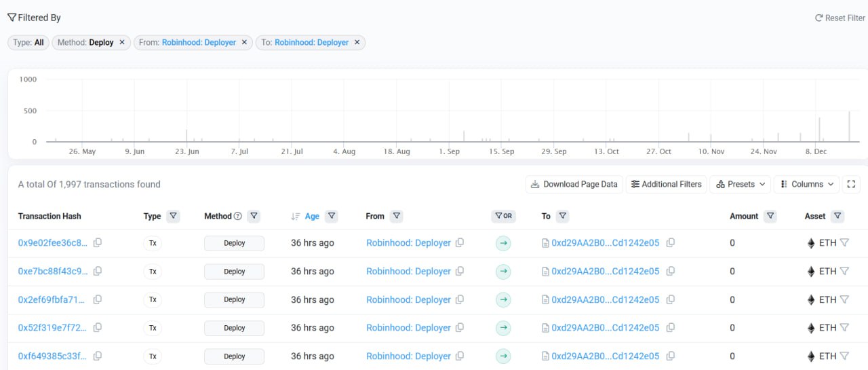Select the Type: All filter chip
The image size is (868, 370).
point(28,42)
